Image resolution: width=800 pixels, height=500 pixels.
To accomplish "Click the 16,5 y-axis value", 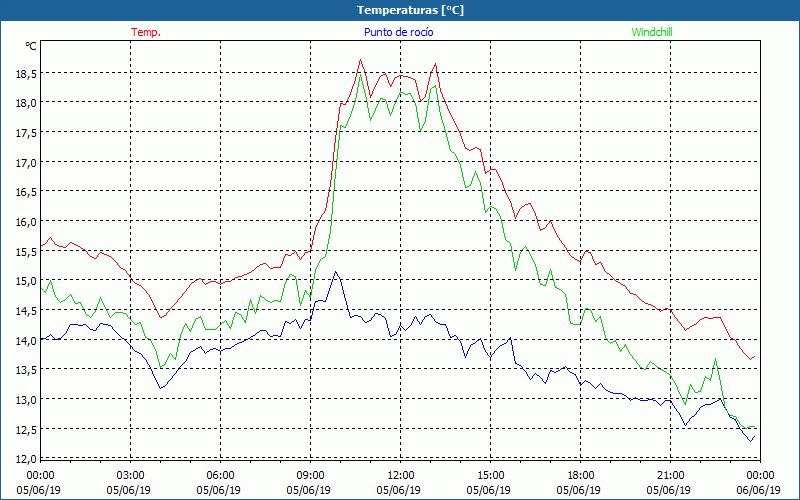I will point(26,192).
